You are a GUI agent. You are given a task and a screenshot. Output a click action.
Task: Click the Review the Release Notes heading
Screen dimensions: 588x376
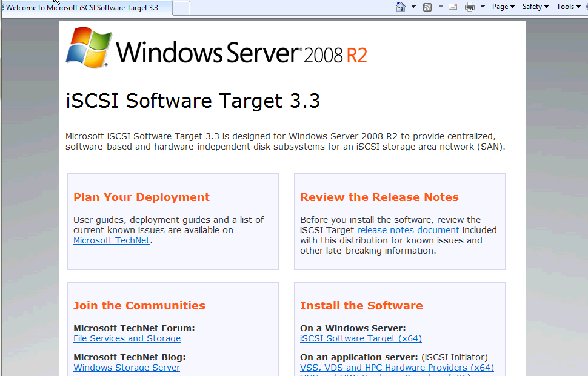tap(379, 197)
